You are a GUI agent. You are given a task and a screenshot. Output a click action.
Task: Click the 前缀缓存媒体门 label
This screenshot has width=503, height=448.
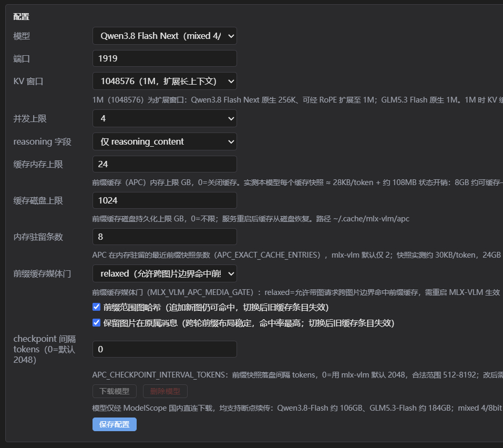pos(42,274)
